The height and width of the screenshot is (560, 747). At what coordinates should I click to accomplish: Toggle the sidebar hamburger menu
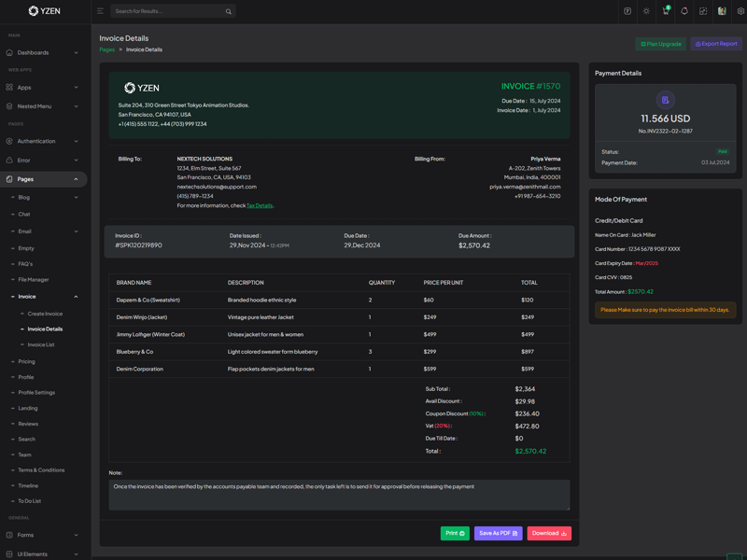point(100,11)
